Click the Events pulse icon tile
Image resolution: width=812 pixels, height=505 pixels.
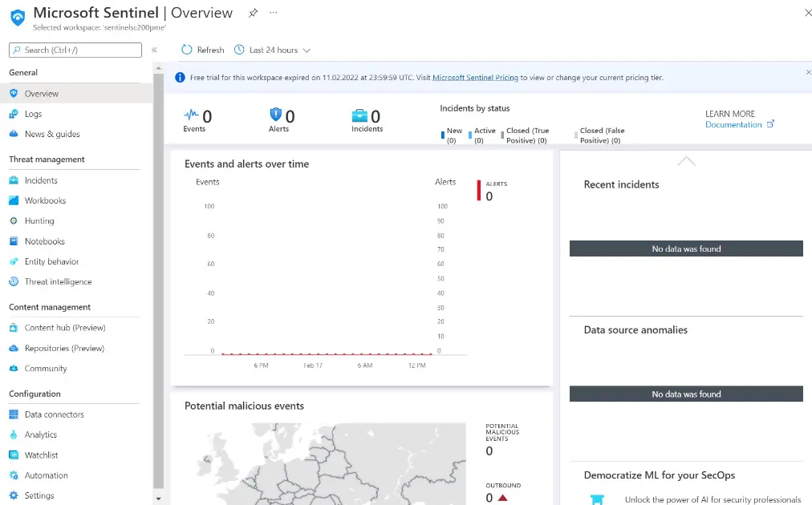click(x=191, y=115)
